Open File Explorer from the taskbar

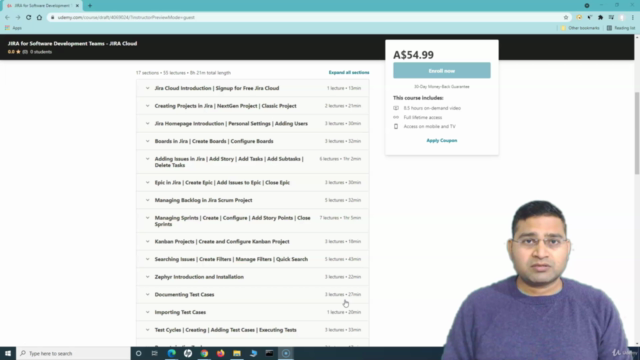click(237, 353)
